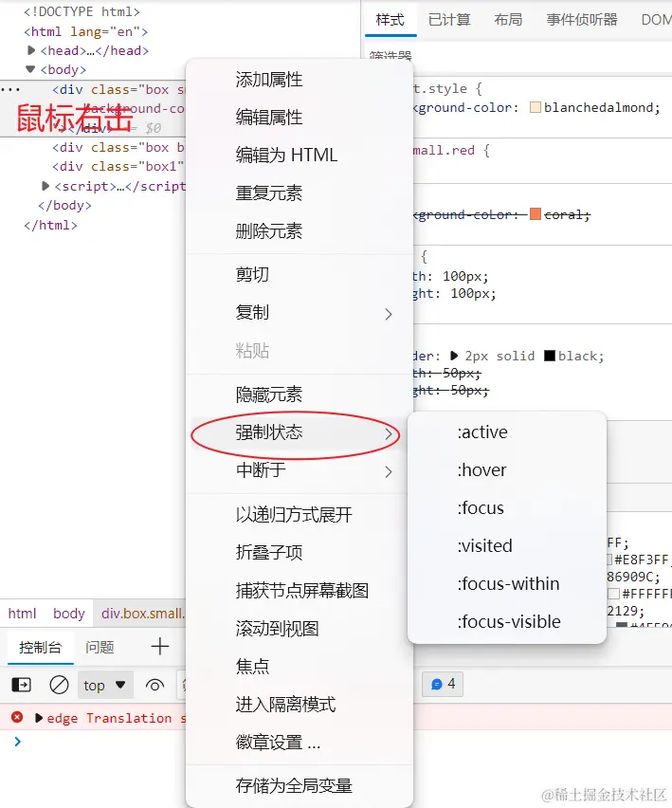Force the :hover state
Viewport: 672px width, 808px height.
[482, 470]
